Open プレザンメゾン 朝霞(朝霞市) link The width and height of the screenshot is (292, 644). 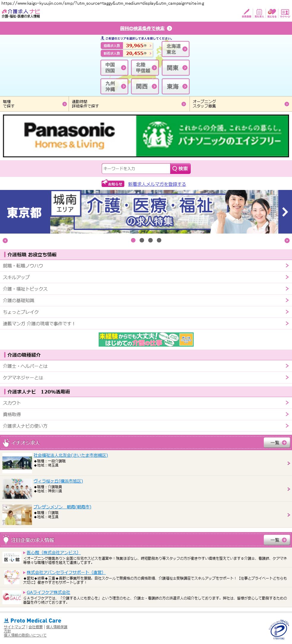pos(62,507)
